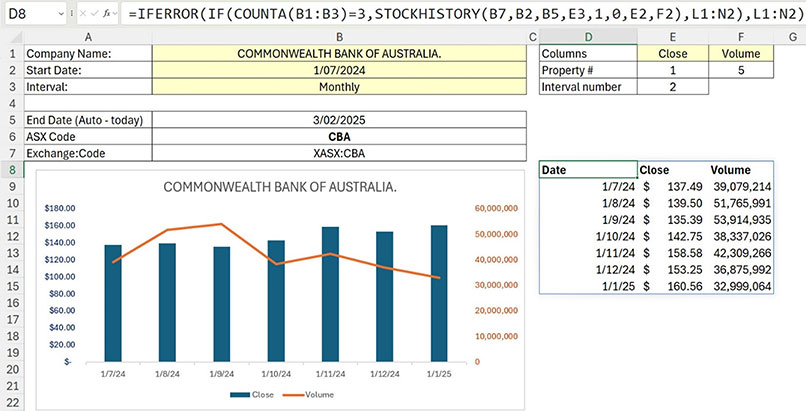Select the 'End Date (Auto - today)' label
Screen dimensions: 806x411
click(x=88, y=120)
